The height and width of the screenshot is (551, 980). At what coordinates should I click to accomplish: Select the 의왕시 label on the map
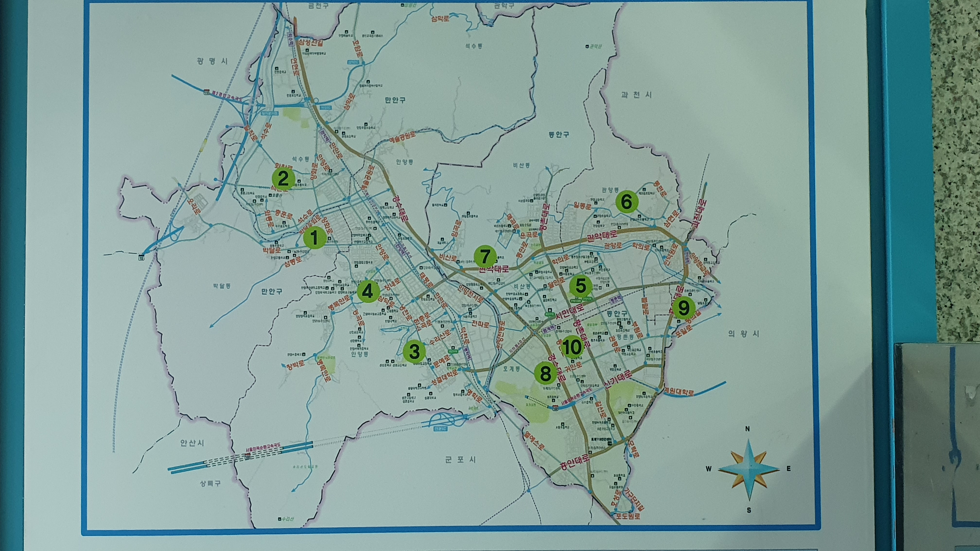(743, 334)
